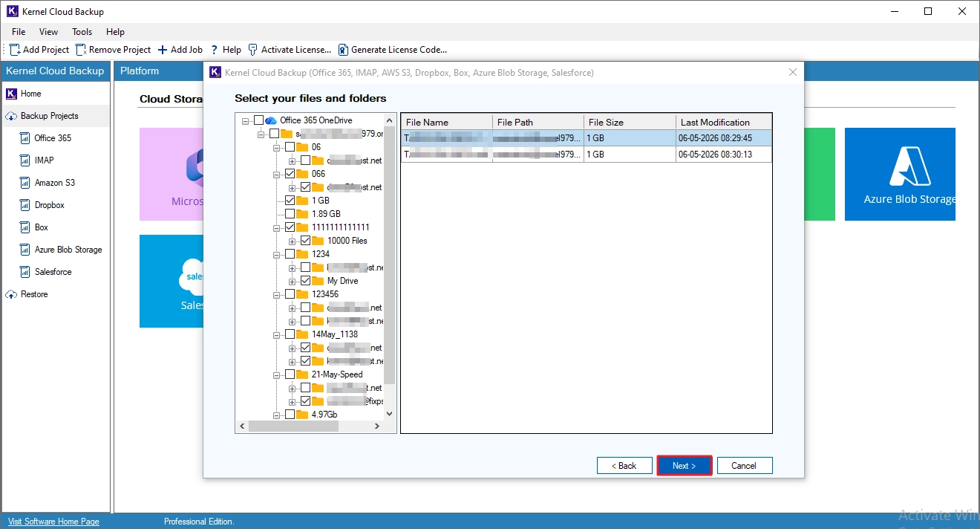
Task: Open the File menu
Action: pyautogui.click(x=19, y=32)
